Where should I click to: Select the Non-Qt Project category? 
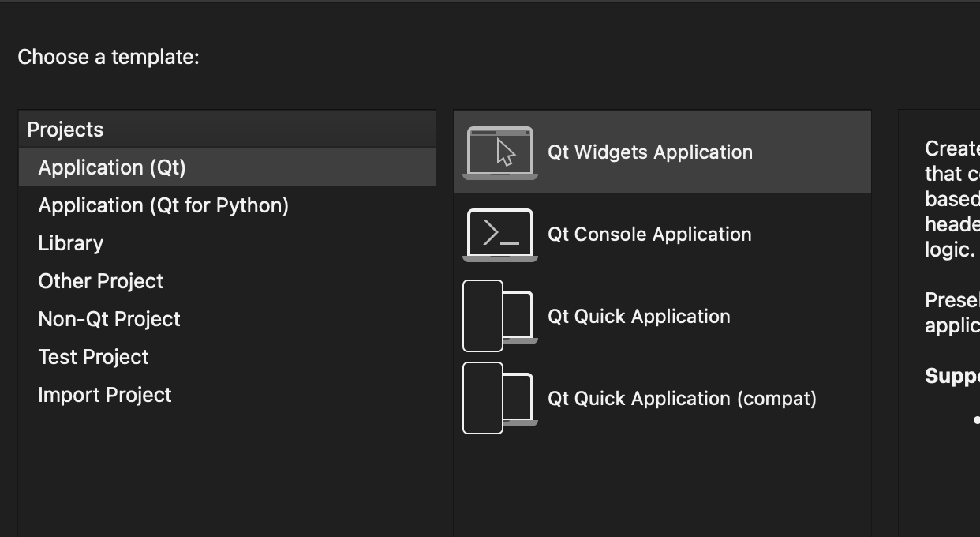click(227, 319)
